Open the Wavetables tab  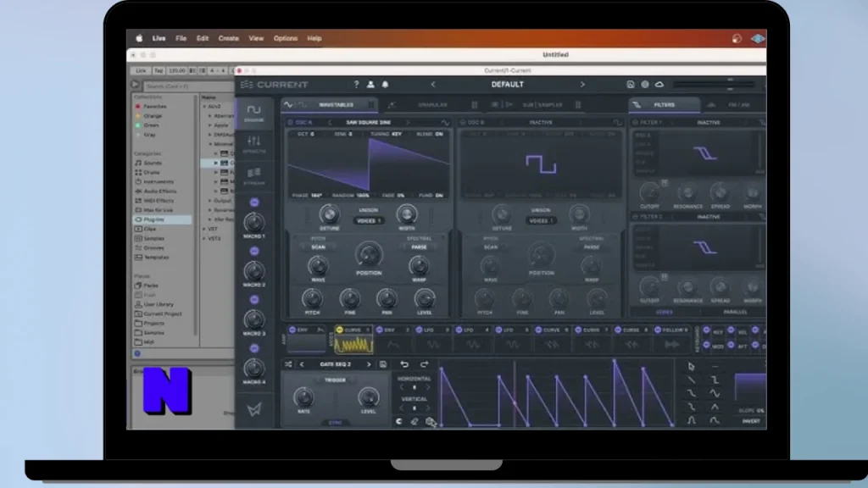(330, 104)
